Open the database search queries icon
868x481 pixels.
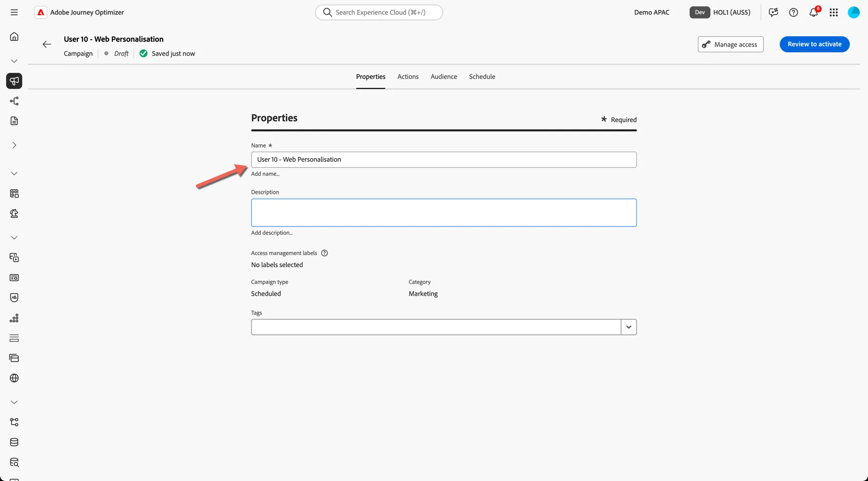[x=14, y=462]
